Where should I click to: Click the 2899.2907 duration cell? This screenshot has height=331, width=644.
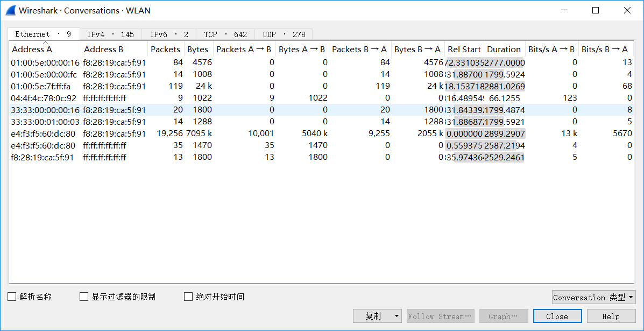coord(504,133)
